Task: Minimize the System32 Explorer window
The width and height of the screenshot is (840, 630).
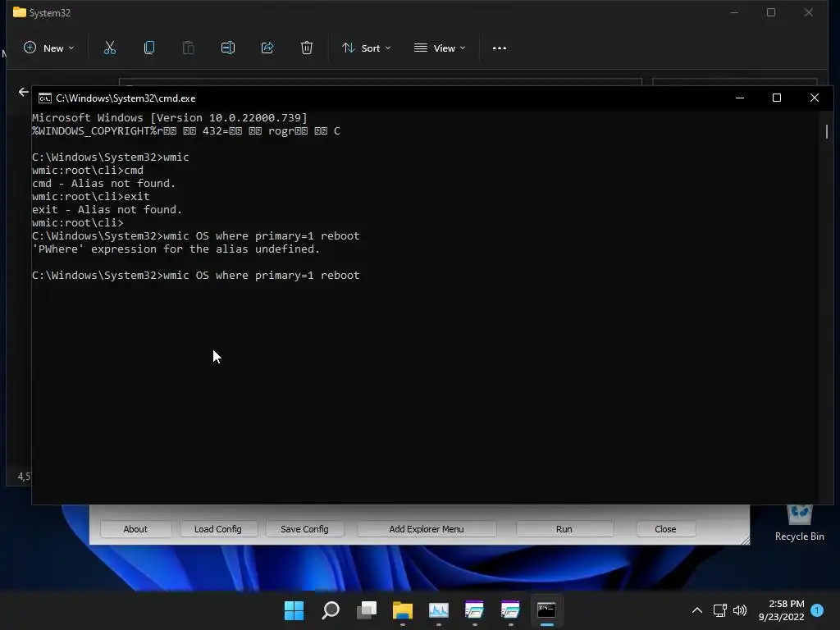Action: point(734,12)
